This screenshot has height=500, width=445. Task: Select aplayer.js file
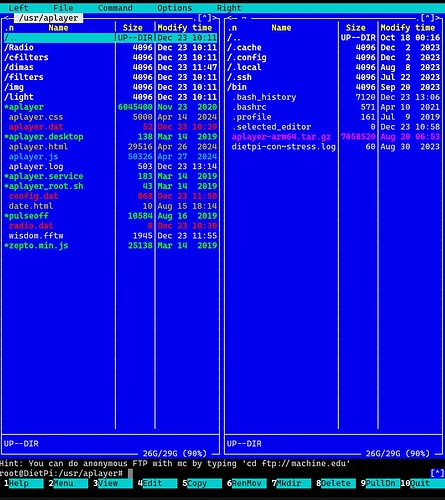(x=110, y=156)
